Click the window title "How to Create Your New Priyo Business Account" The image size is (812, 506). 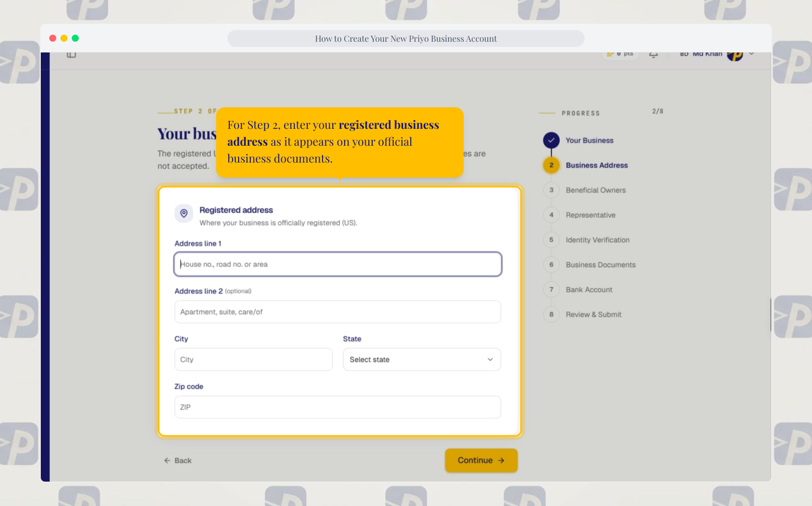pyautogui.click(x=406, y=39)
